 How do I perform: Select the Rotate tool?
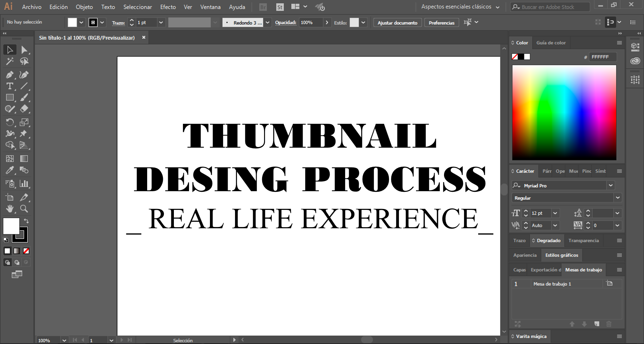10,122
